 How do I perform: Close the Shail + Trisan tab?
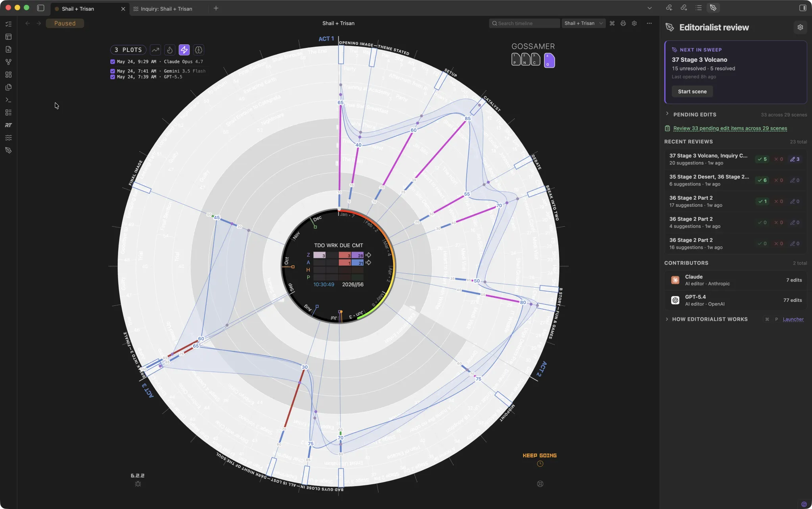(123, 9)
